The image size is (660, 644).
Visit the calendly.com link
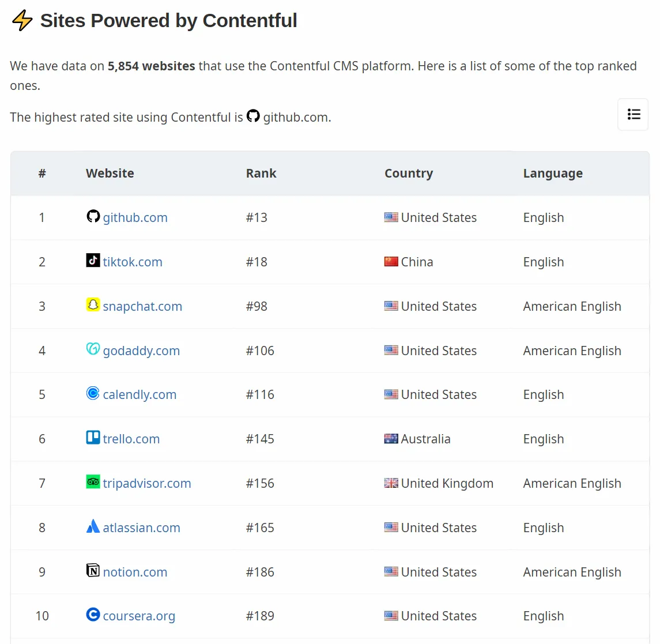[139, 395]
